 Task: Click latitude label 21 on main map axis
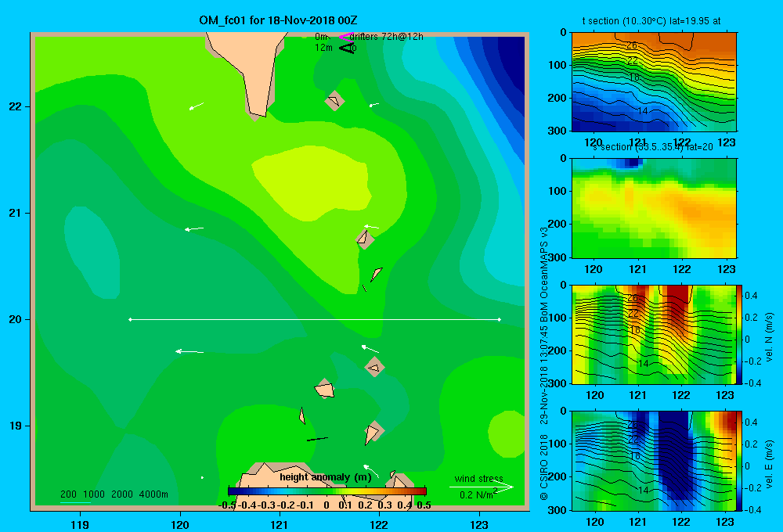pyautogui.click(x=16, y=213)
